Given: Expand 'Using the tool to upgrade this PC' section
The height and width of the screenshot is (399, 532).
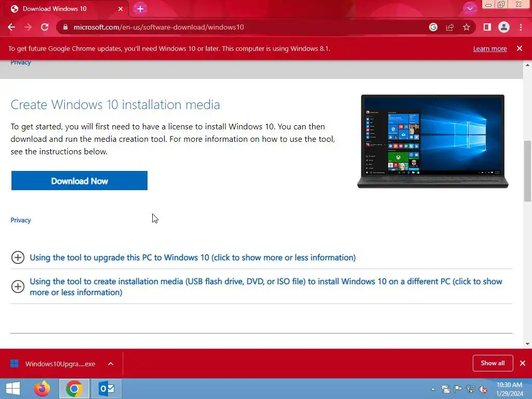Looking at the screenshot, I should coord(192,258).
